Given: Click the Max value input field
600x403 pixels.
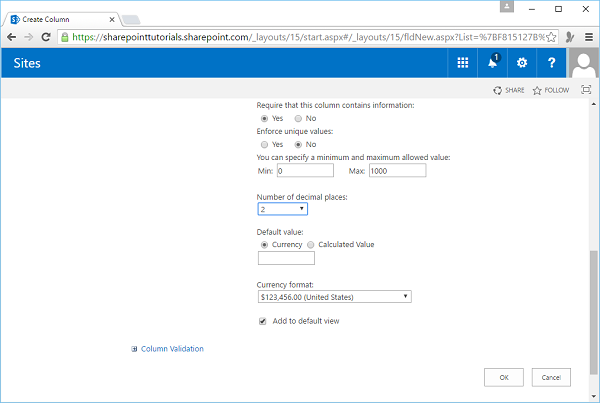Looking at the screenshot, I should coord(397,171).
